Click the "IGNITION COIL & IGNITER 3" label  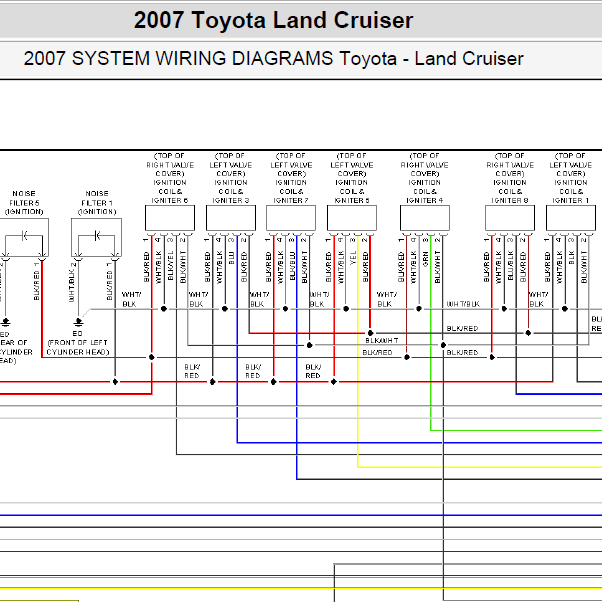coord(231,191)
